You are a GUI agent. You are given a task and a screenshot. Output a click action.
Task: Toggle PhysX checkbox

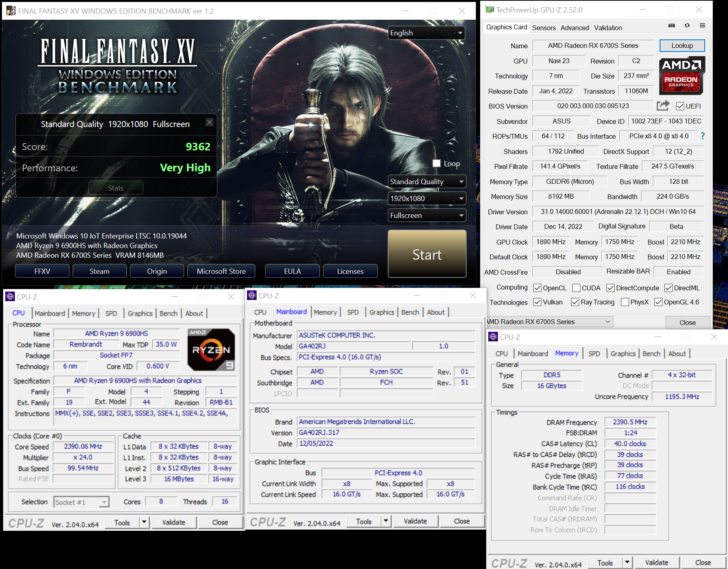[x=625, y=302]
